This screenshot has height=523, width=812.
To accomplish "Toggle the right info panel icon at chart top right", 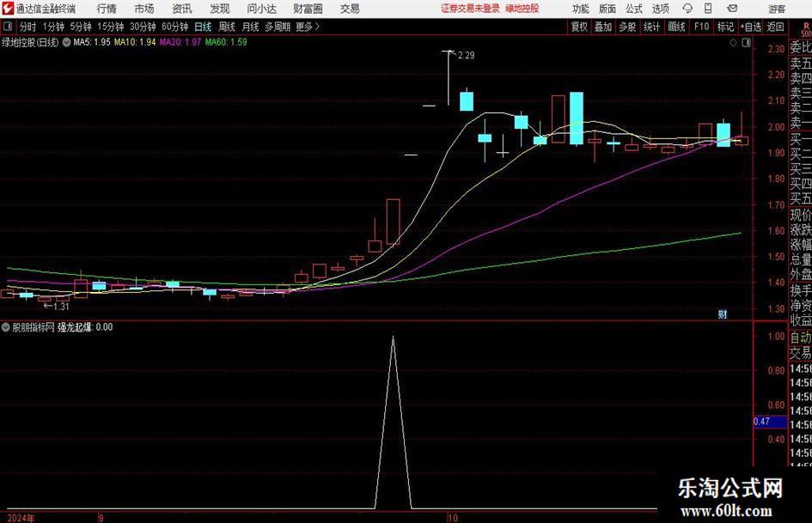I will (x=746, y=43).
